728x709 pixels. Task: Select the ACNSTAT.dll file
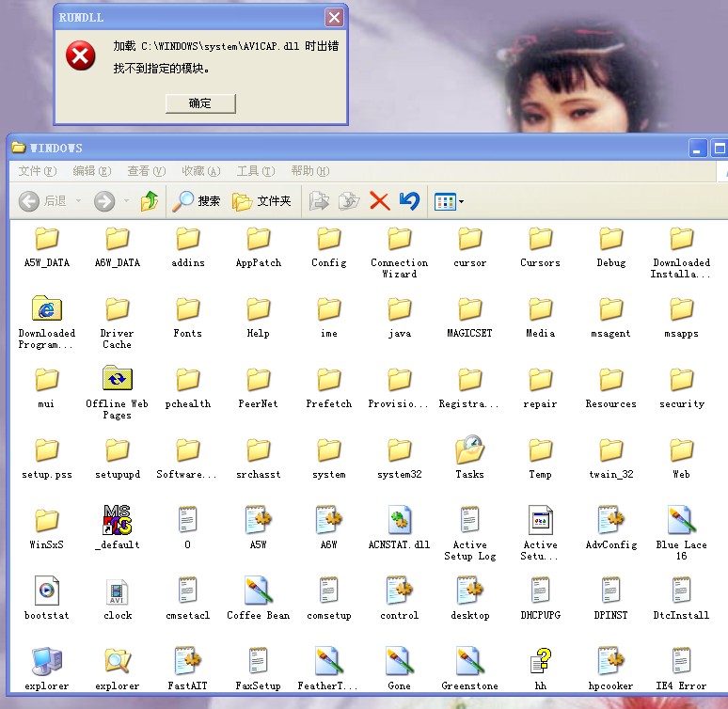click(x=400, y=528)
